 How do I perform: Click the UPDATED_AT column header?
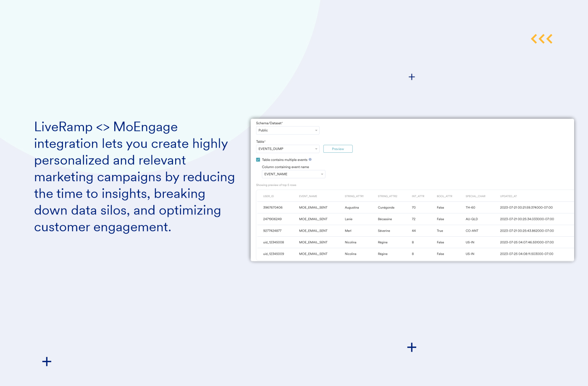(x=508, y=196)
